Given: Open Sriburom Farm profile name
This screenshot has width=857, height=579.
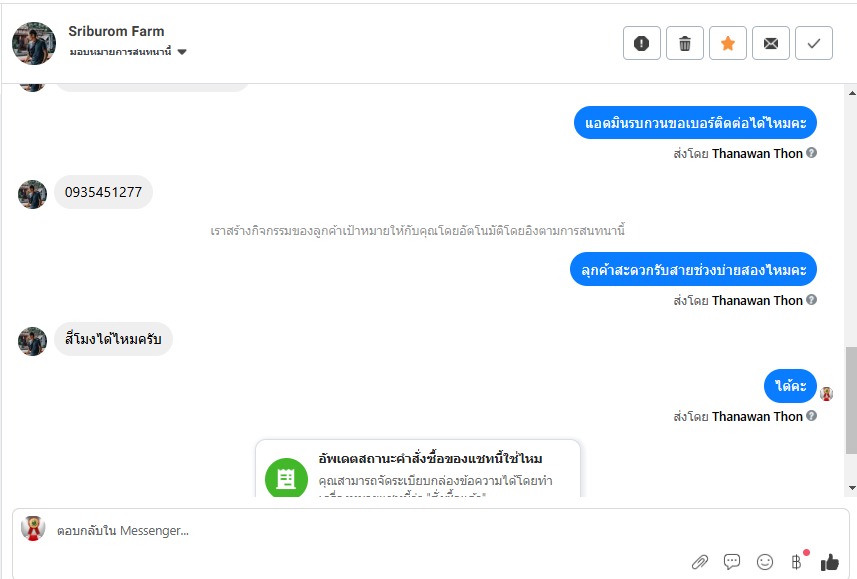Looking at the screenshot, I should (116, 31).
